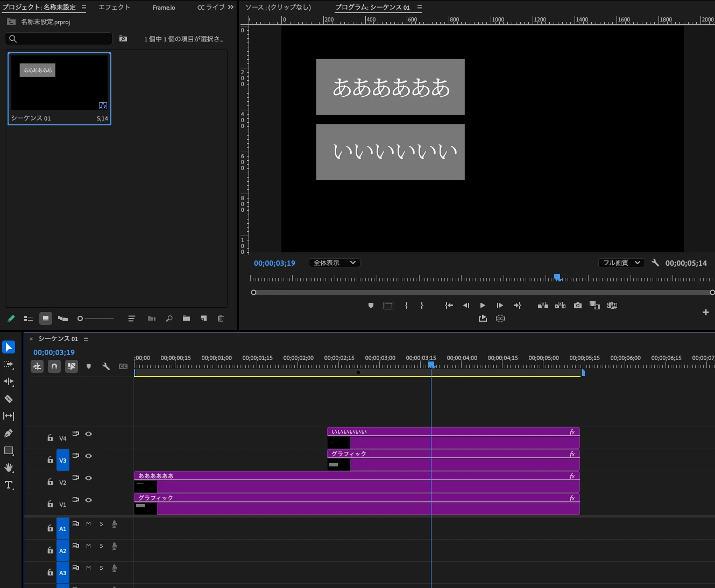The width and height of the screenshot is (715, 588).
Task: Select the プロジェクト: 名称未設定 tab
Action: [x=39, y=8]
